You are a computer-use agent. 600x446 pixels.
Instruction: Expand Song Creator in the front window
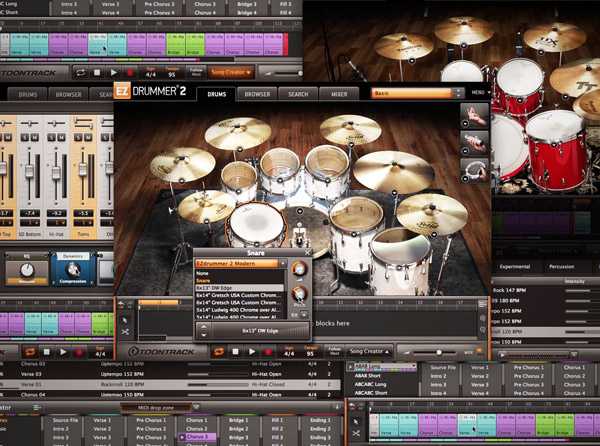pos(370,351)
